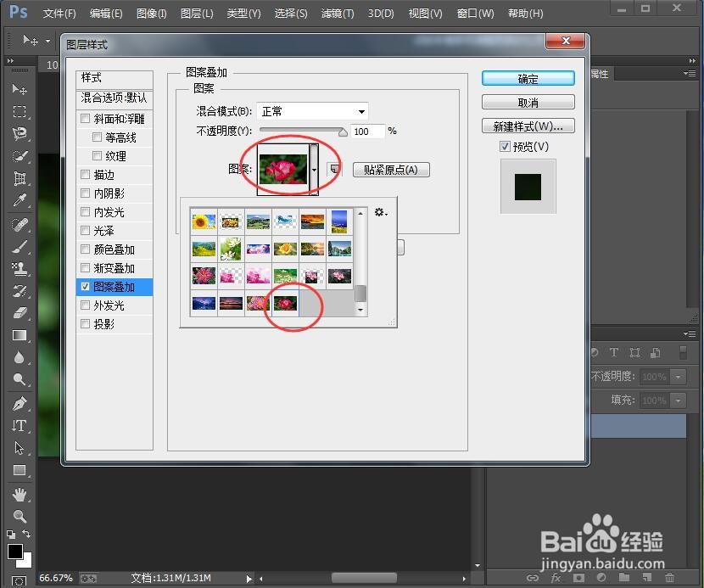Open the status bar info arrow
Image resolution: width=704 pixels, height=588 pixels.
[249, 579]
